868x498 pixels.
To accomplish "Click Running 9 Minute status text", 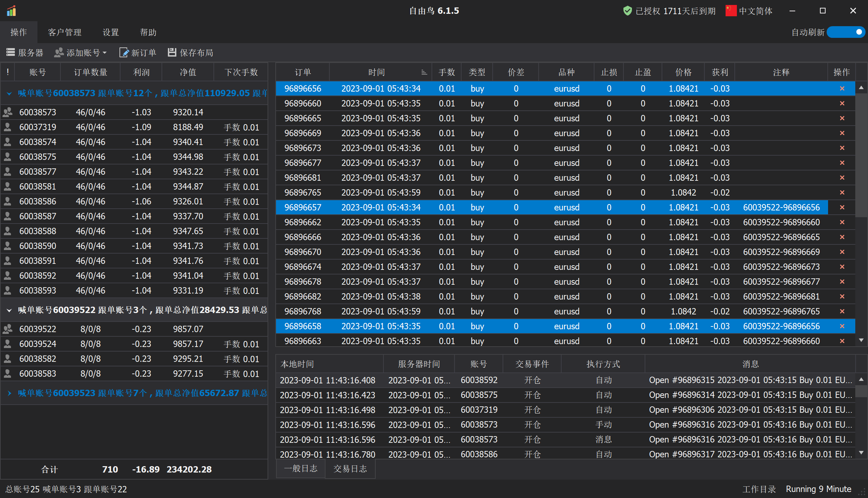I will click(819, 489).
